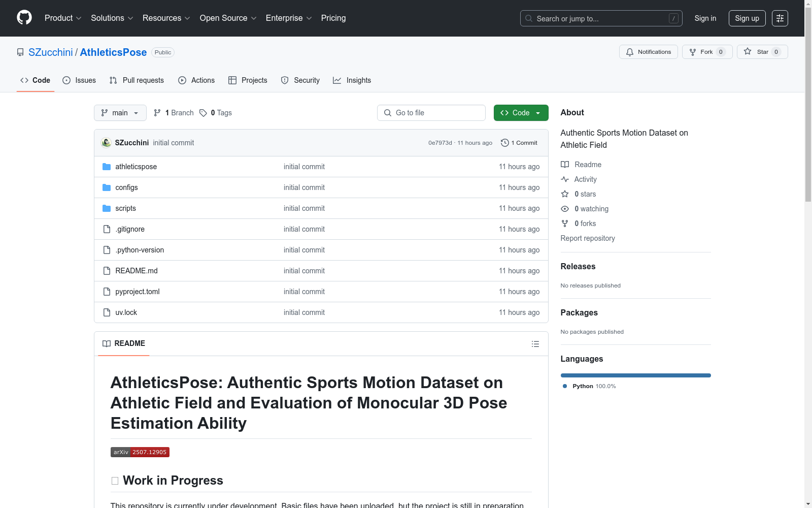Click the Sign up button
This screenshot has height=508, width=812.
747,18
